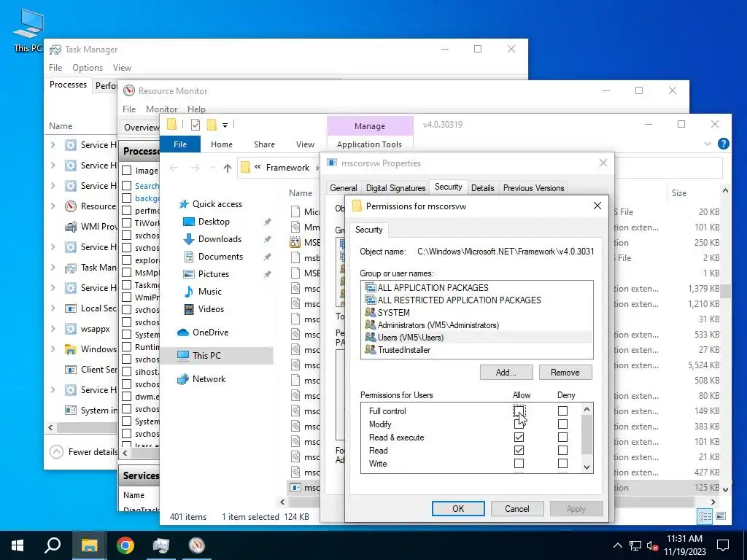Check the perfmon process in Resource Monitor
This screenshot has height=560, width=747.
[127, 211]
